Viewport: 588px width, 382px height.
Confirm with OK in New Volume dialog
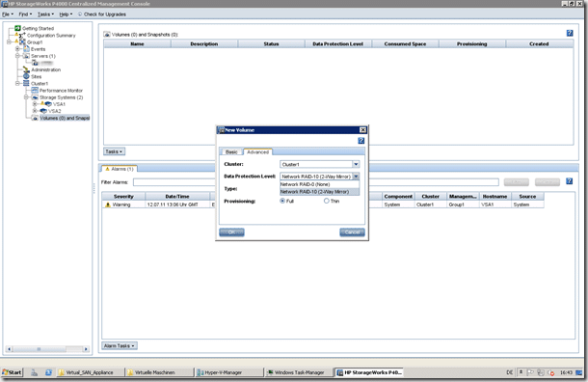(x=231, y=232)
